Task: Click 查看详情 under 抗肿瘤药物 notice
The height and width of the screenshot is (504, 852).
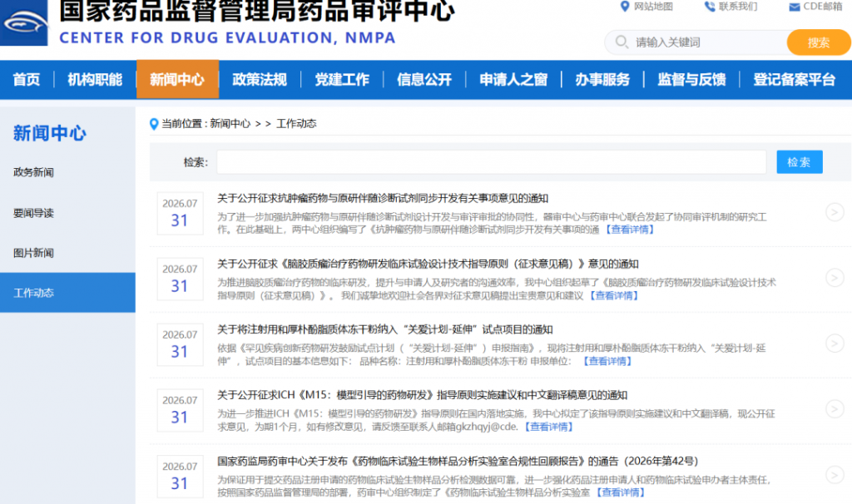Action: [629, 230]
